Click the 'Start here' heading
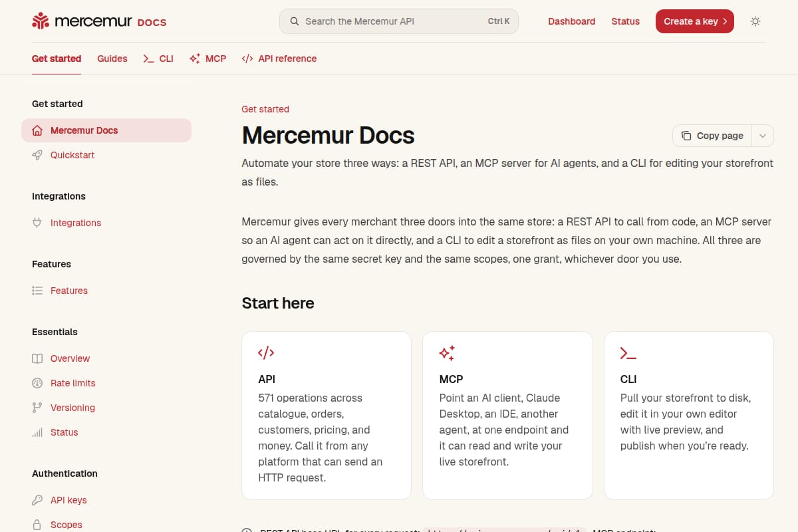The image size is (798, 532). tap(278, 303)
